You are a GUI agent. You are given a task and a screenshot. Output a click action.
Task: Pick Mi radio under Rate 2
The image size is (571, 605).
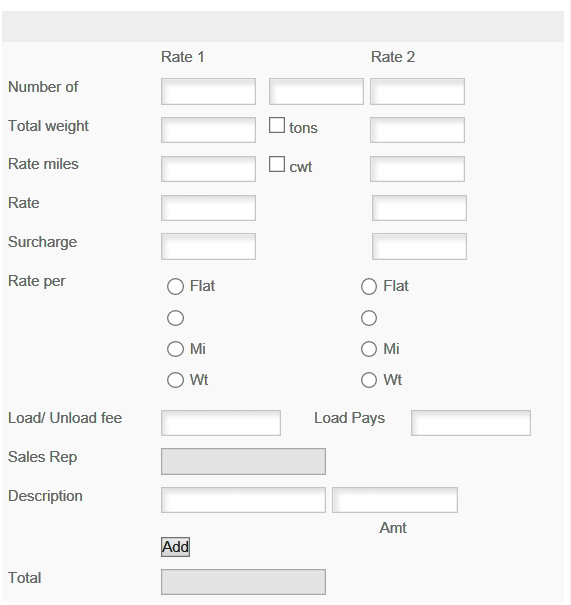pyautogui.click(x=369, y=349)
